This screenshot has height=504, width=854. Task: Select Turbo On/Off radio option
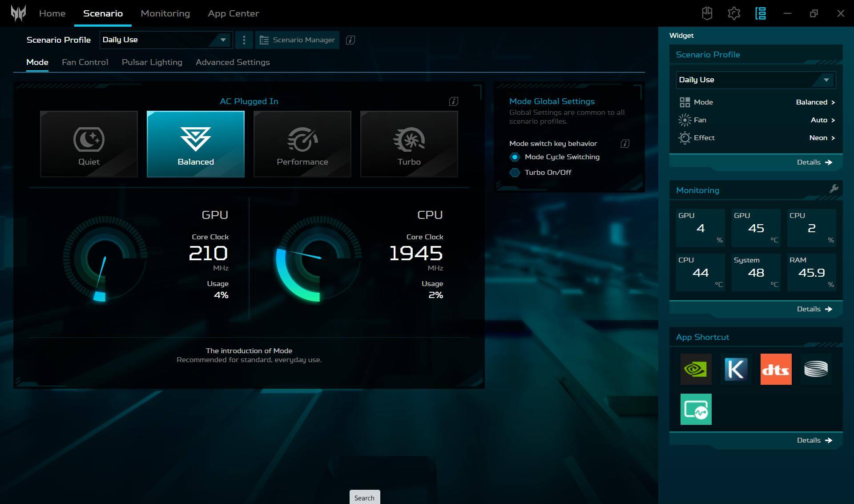(515, 173)
